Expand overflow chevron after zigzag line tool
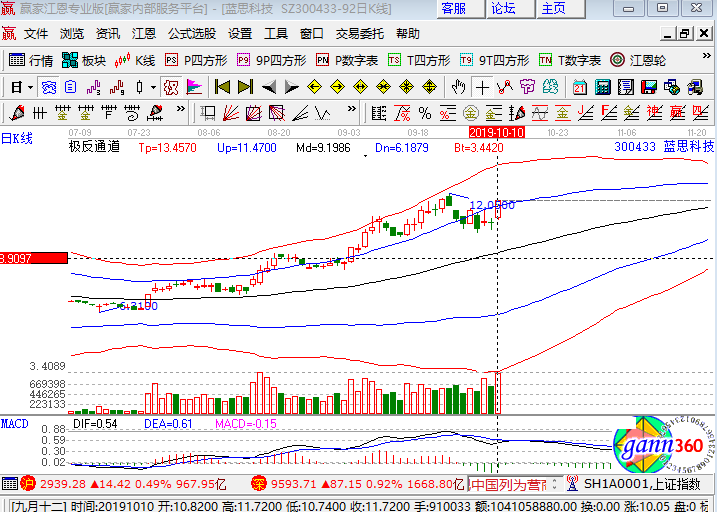 (351, 109)
